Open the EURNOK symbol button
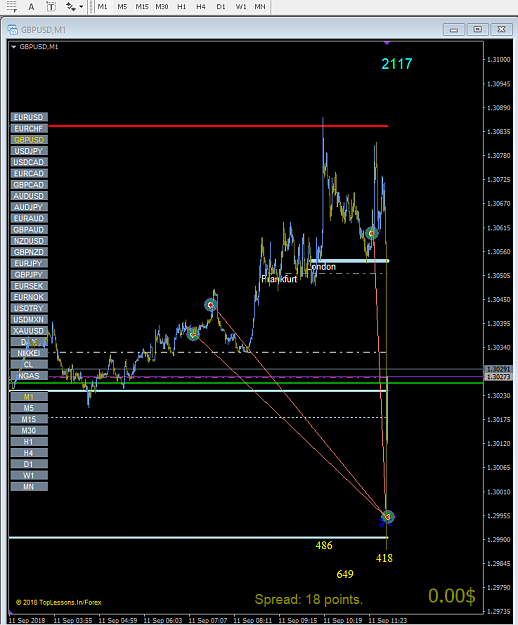The width and height of the screenshot is (518, 625). point(29,297)
